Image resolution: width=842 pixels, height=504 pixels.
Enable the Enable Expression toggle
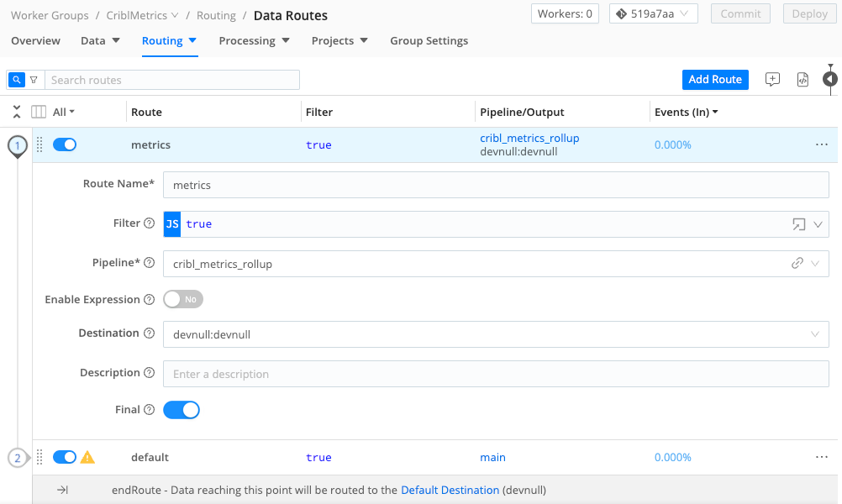[x=182, y=299]
